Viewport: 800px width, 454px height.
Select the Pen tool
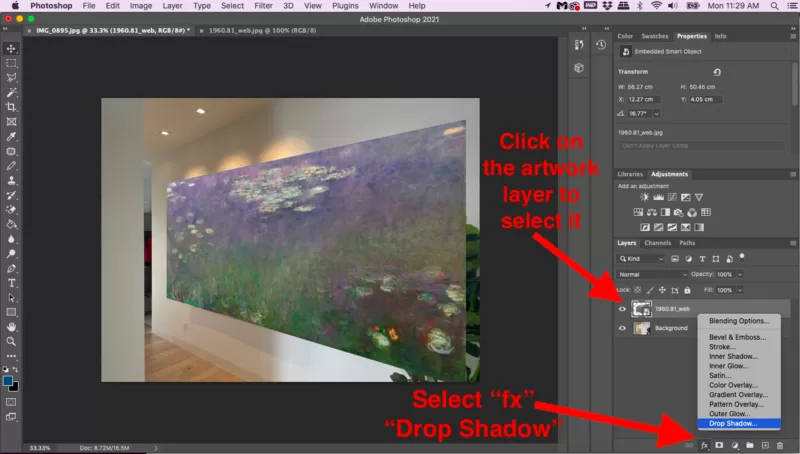tap(11, 268)
